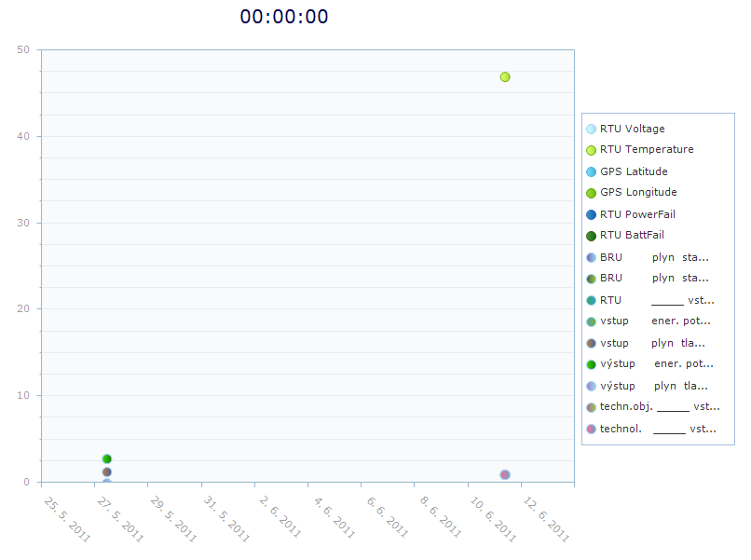Screen dimensions: 751x560
Task: Click the GPS Longitude legend marker
Action: (591, 193)
